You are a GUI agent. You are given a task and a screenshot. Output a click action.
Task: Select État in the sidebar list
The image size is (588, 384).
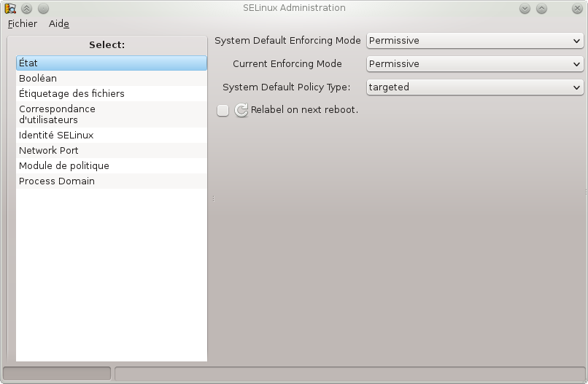click(x=112, y=63)
